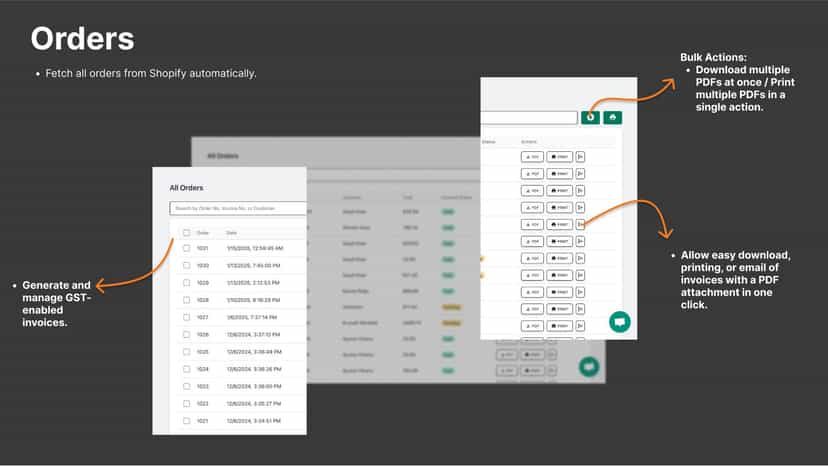This screenshot has height=466, width=828.
Task: Click the All Orders heading in front panel
Action: pos(186,188)
